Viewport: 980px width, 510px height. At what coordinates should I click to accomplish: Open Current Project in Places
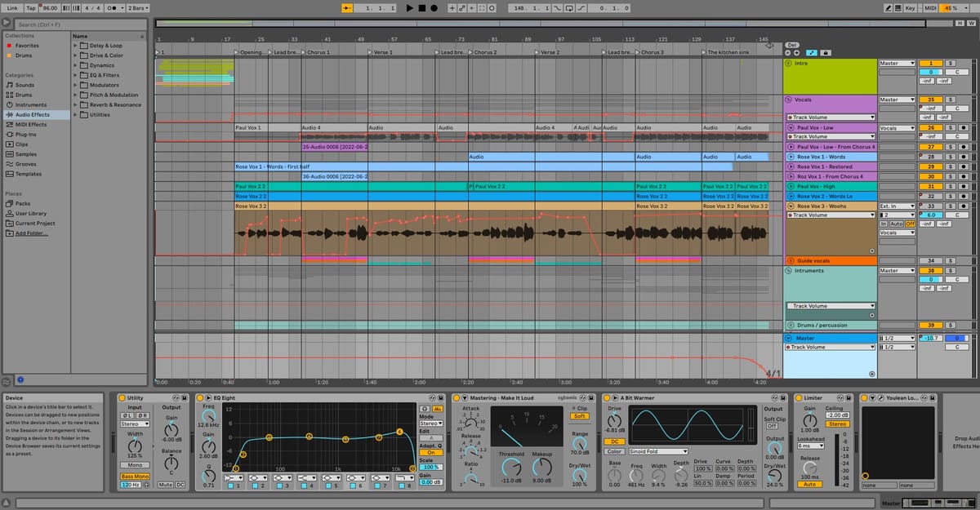tap(35, 223)
